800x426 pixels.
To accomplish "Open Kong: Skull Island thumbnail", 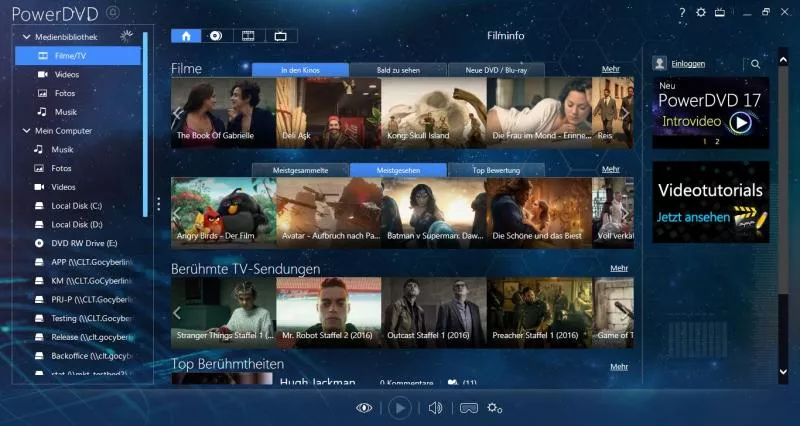I will click(x=434, y=113).
